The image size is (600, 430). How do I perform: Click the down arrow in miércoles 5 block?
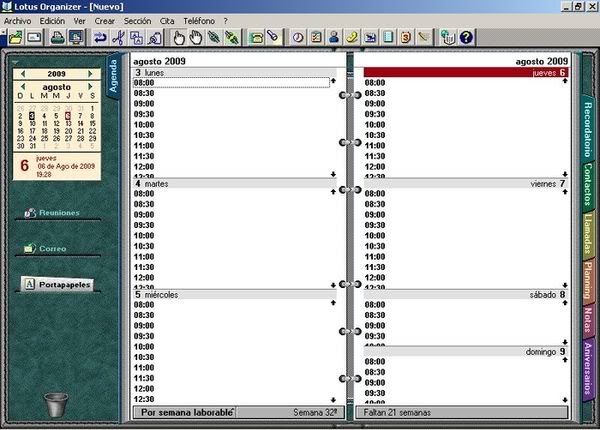(x=333, y=400)
